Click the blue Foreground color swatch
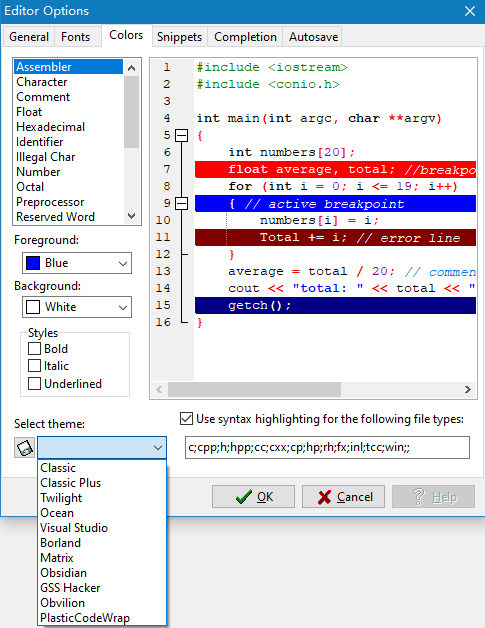Viewport: 485px width, 628px height. (33, 263)
